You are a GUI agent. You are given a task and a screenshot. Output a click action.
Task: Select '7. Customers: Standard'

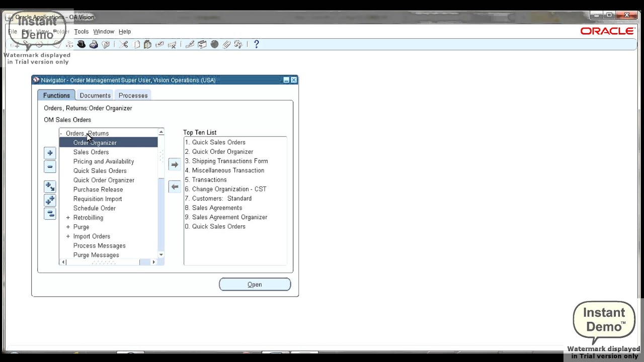pos(218,199)
